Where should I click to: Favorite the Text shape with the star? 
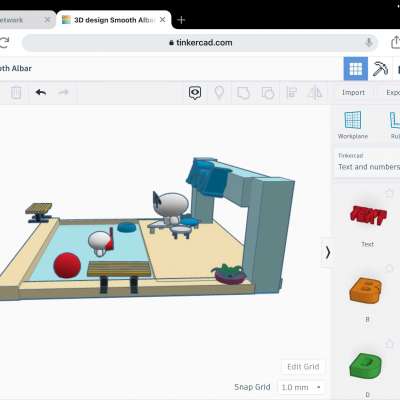389,193
